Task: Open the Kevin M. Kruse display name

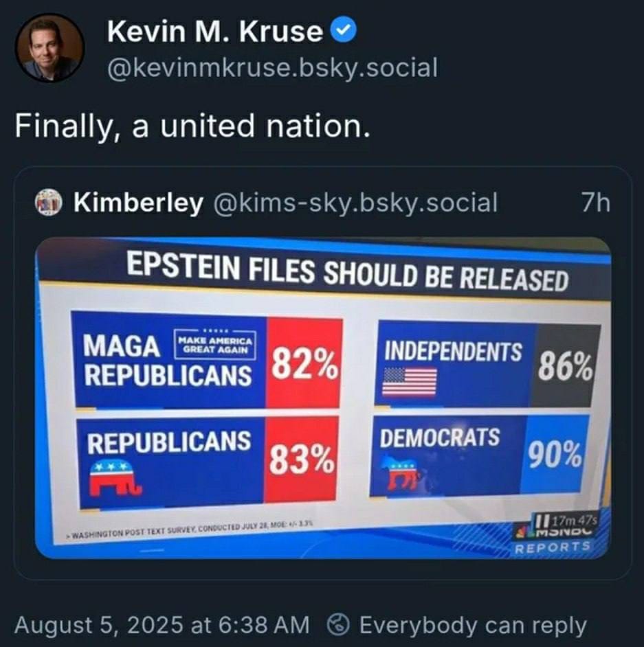Action: [214, 32]
